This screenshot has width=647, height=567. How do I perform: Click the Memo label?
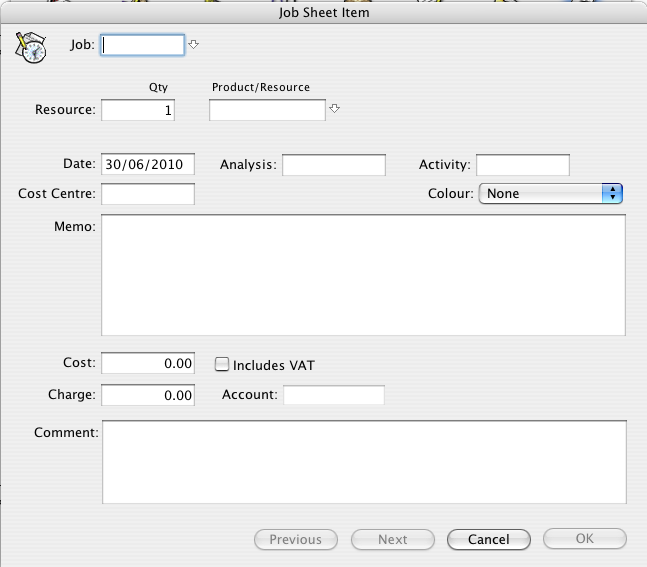pyautogui.click(x=75, y=227)
